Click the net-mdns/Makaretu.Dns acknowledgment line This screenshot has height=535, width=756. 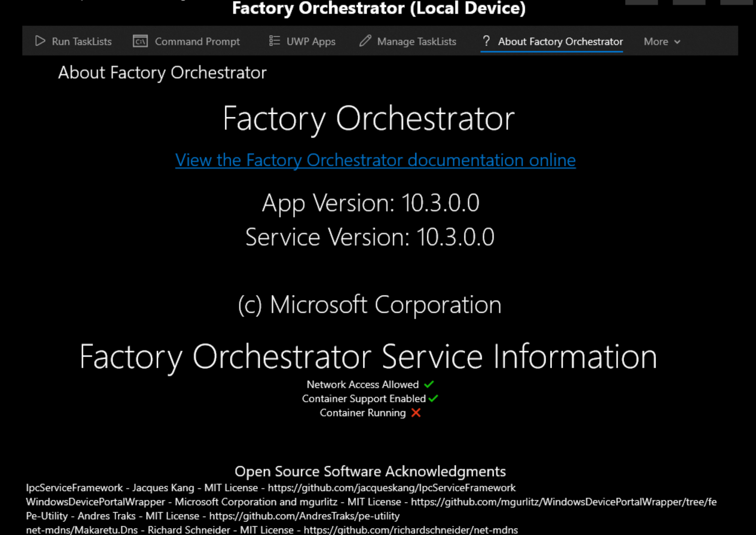pos(272,530)
